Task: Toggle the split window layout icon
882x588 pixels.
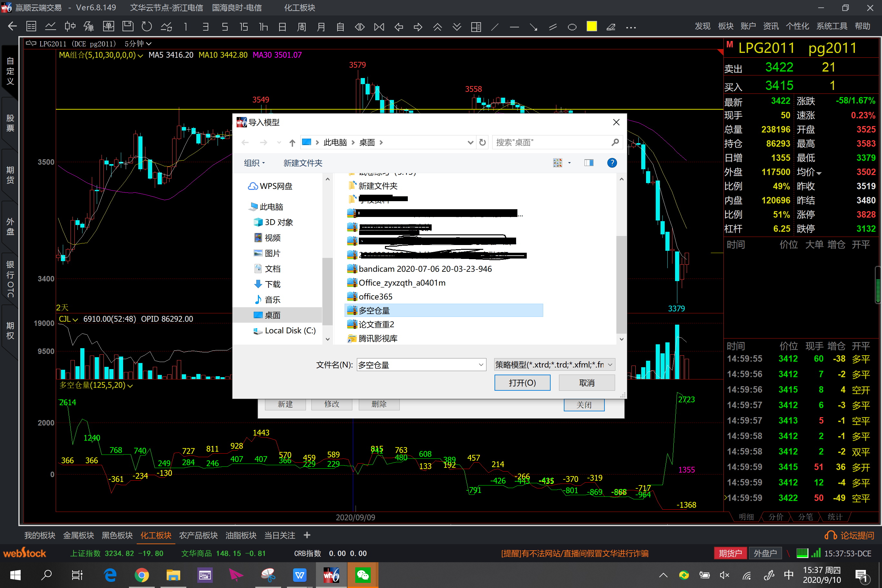Action: 476,27
